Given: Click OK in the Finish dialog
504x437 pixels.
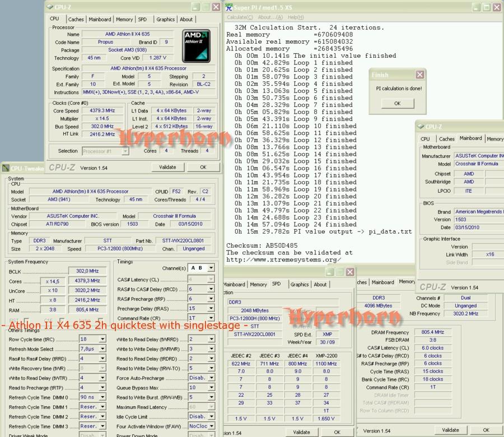Looking at the screenshot, I should [x=398, y=103].
